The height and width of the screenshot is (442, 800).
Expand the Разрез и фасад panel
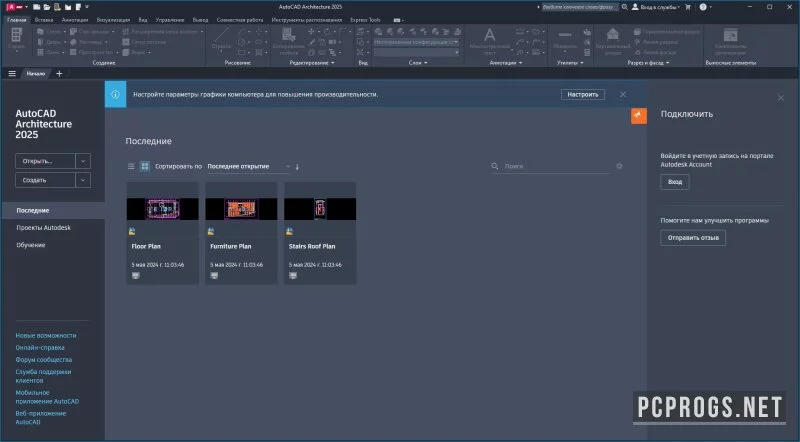pyautogui.click(x=648, y=63)
